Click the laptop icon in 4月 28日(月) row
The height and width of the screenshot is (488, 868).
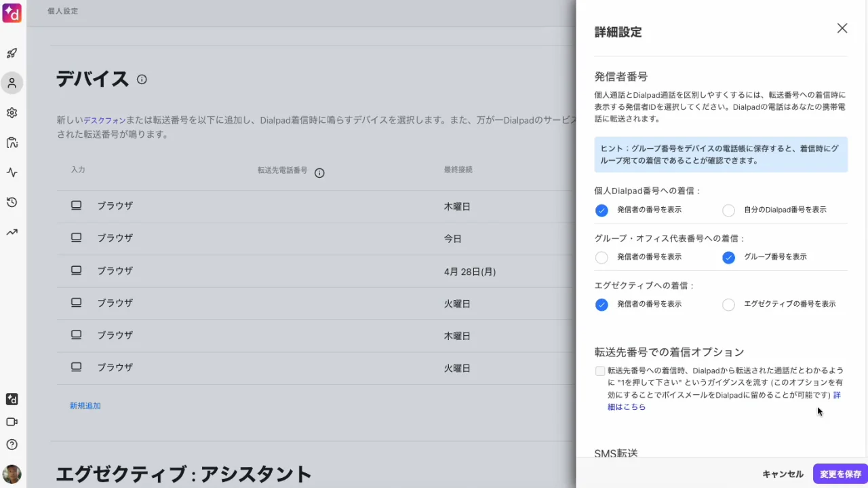77,270
